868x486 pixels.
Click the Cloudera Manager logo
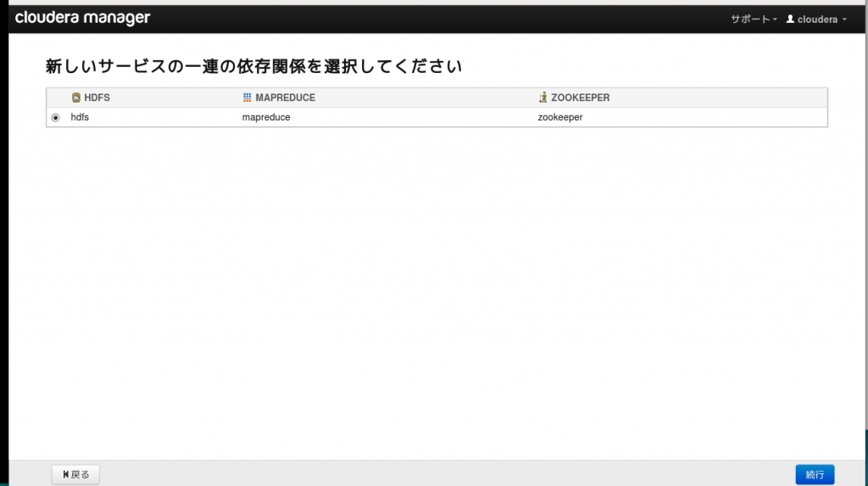tap(82, 19)
